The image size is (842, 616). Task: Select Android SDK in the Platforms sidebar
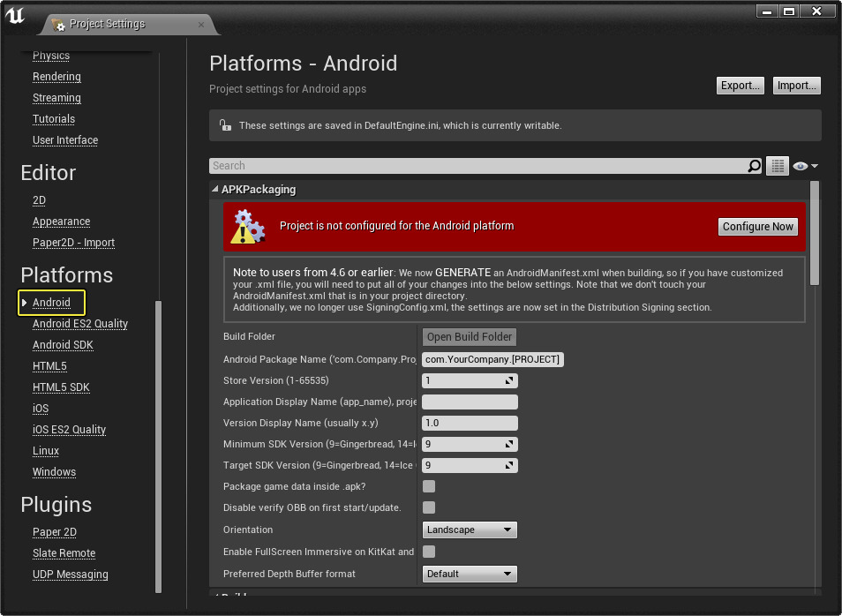point(62,344)
